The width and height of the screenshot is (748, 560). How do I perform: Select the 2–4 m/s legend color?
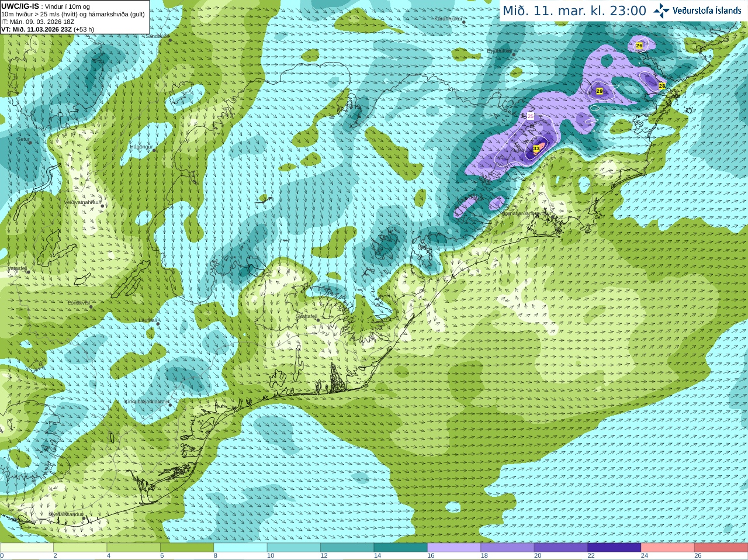(x=80, y=548)
